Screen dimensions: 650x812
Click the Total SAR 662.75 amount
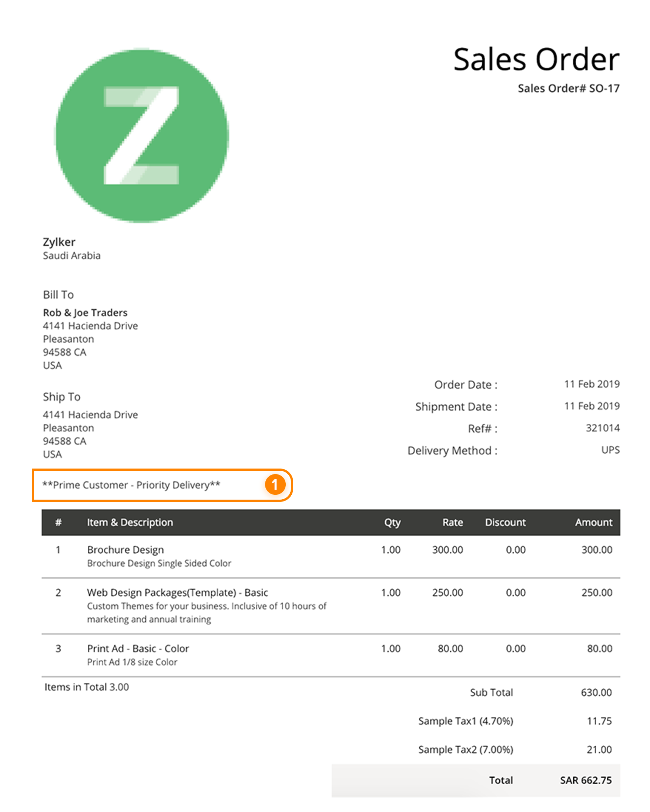pos(586,781)
